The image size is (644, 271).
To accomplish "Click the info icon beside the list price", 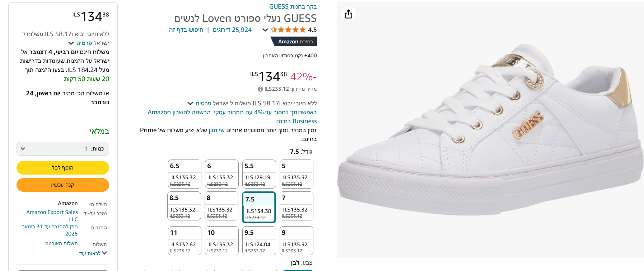I will [260, 89].
